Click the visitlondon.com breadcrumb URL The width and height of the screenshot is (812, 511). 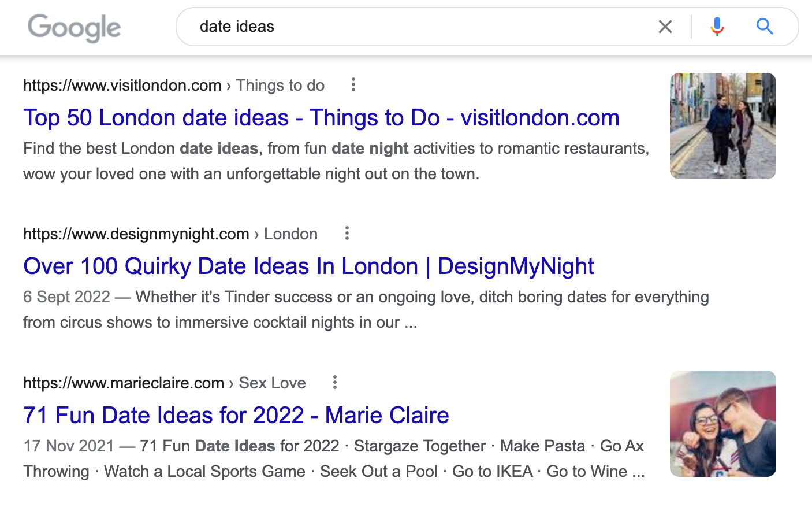tap(122, 85)
